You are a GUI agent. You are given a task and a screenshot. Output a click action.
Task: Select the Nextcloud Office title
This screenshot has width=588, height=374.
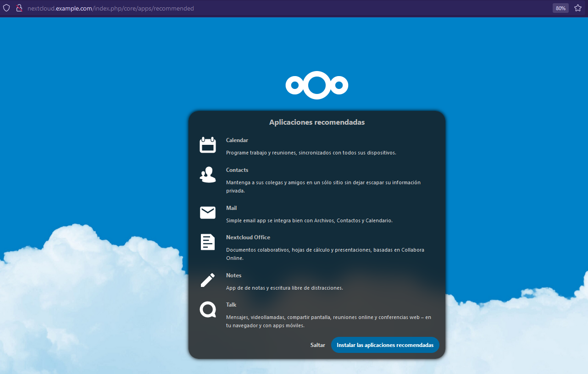pos(248,237)
